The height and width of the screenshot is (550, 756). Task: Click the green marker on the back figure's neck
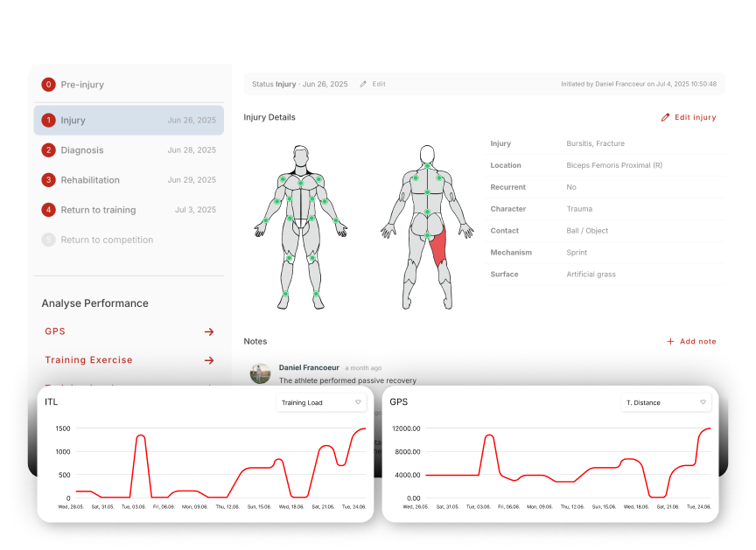(428, 164)
